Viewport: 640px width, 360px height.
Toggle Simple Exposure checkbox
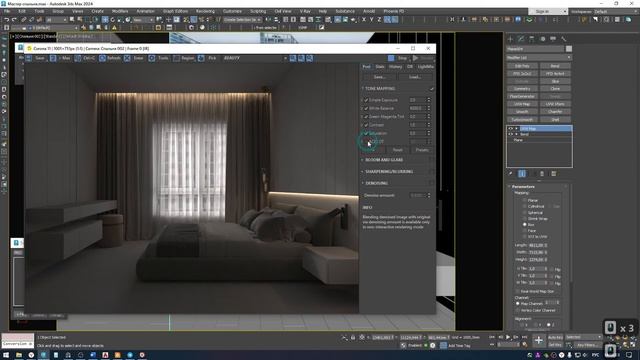pyautogui.click(x=366, y=100)
